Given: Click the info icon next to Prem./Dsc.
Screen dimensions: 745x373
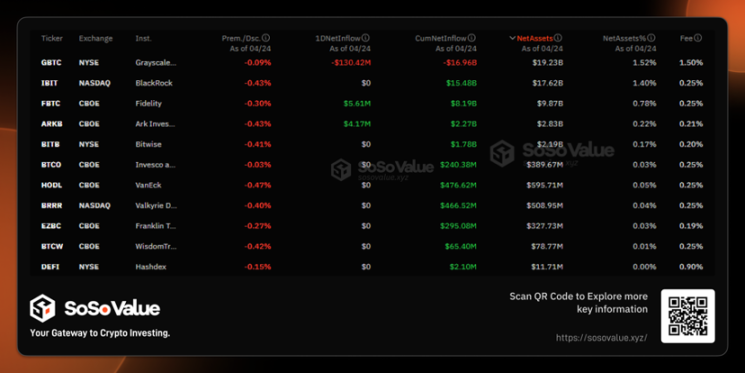Looking at the screenshot, I should [266, 38].
